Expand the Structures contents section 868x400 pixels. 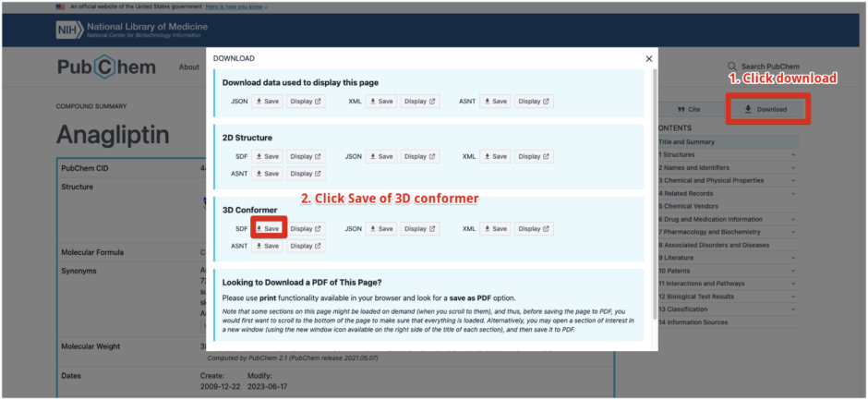(793, 155)
